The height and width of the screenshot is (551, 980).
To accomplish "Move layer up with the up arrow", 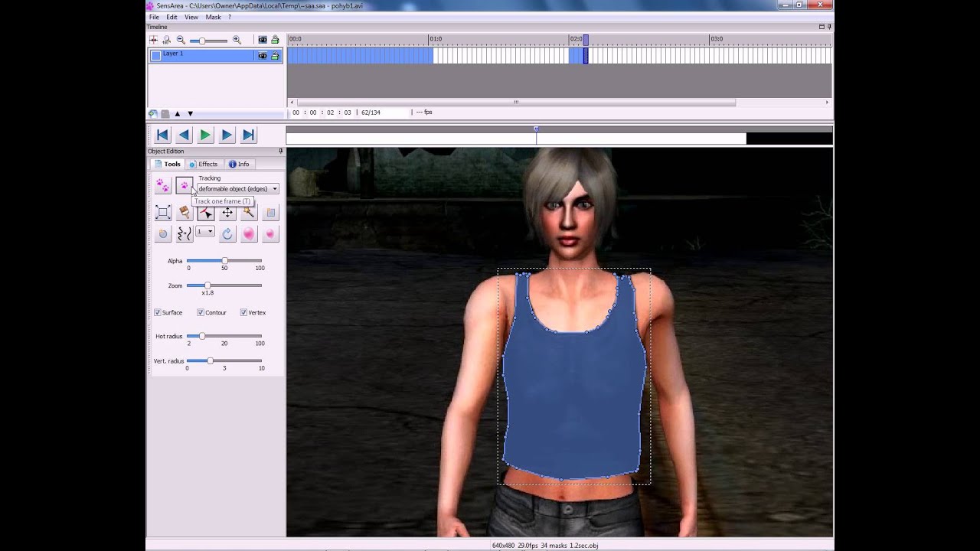I will coord(178,114).
